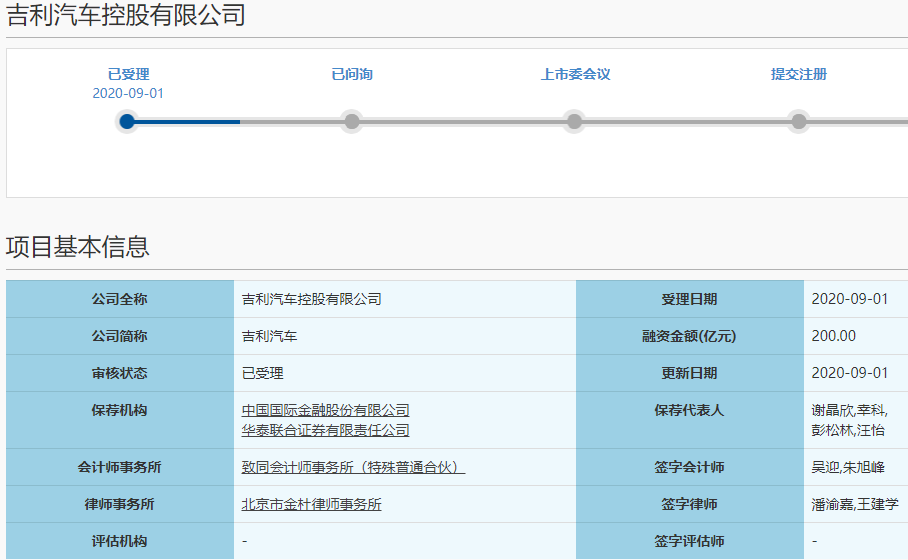Screen dimensions: 908x560
Task: Open the 北京市金杜律师事务所 law firm link
Action: [311, 504]
